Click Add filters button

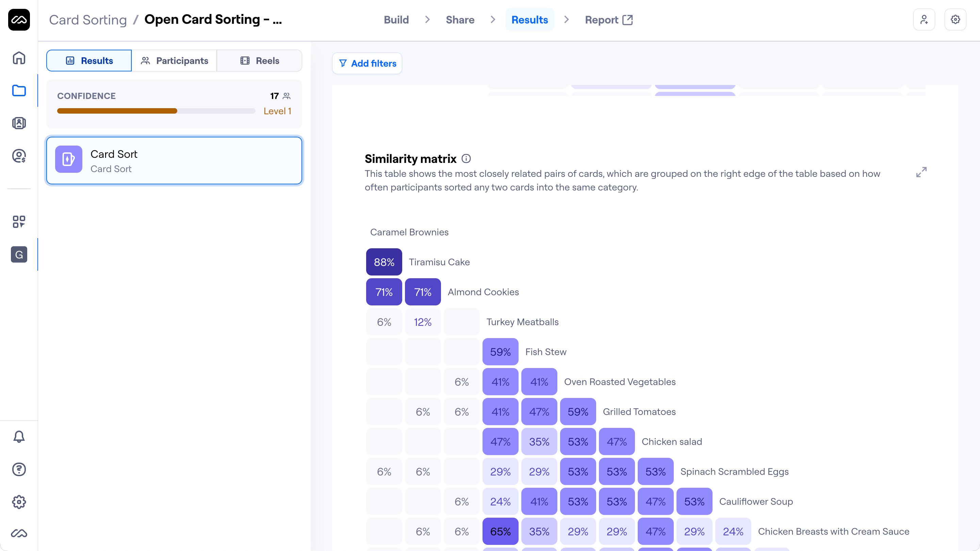pyautogui.click(x=367, y=64)
